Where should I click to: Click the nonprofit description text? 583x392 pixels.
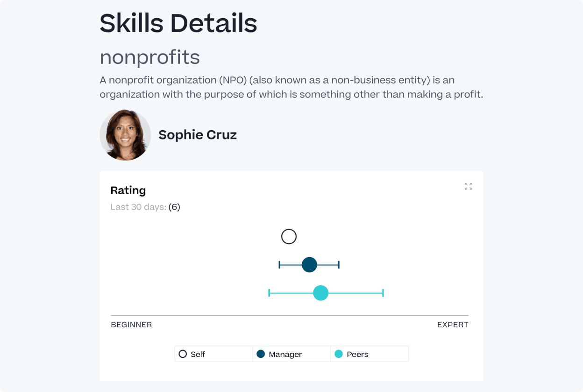pos(291,87)
